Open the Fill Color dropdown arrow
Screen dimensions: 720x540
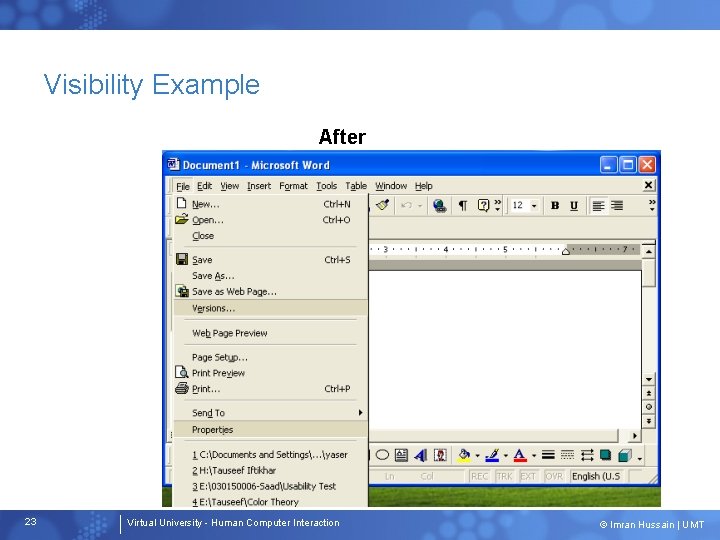coord(477,456)
